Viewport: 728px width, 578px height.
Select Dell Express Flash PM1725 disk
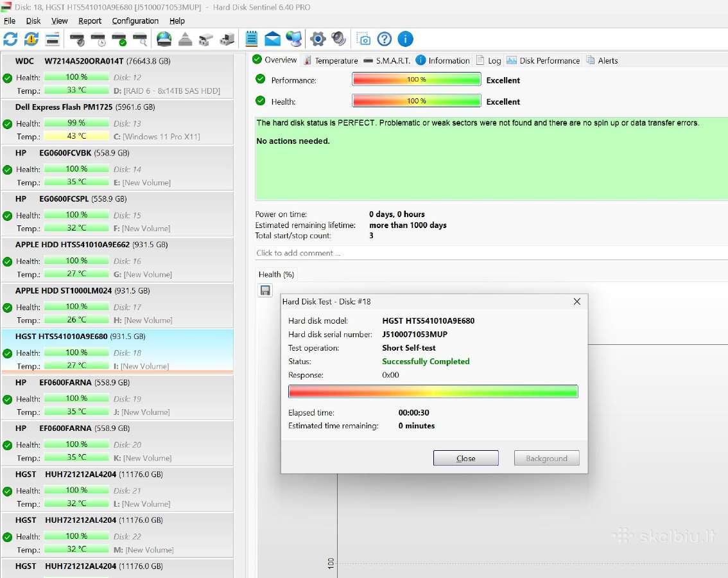(117, 122)
